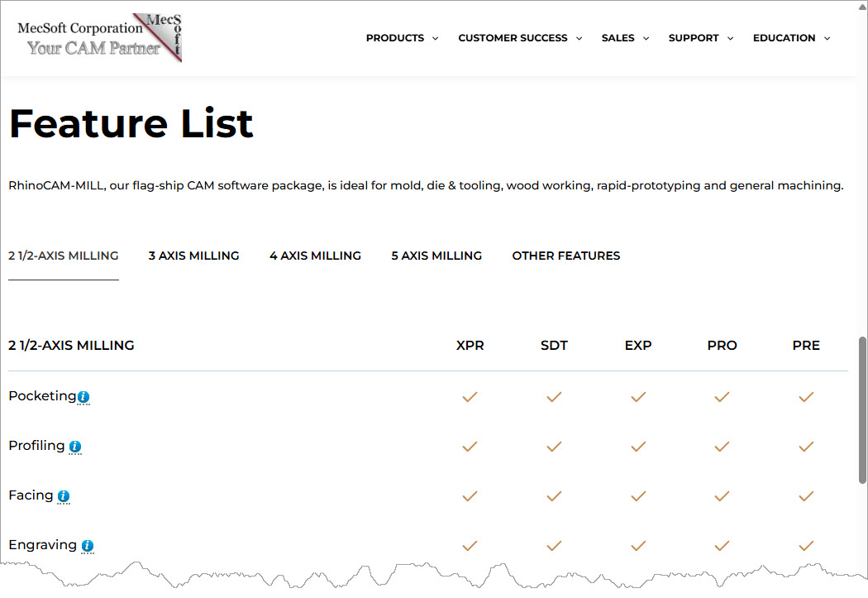Switch to the 3 Axis Milling tab

coord(193,256)
